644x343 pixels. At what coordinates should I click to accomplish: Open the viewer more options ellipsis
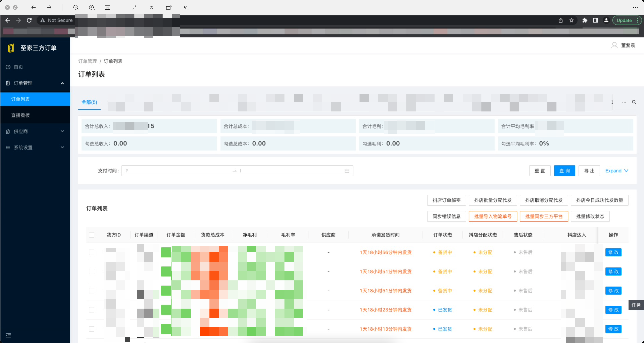[x=635, y=7]
